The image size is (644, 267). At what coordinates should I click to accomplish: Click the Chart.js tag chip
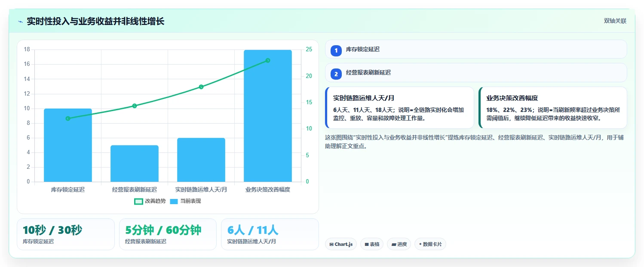tap(341, 244)
